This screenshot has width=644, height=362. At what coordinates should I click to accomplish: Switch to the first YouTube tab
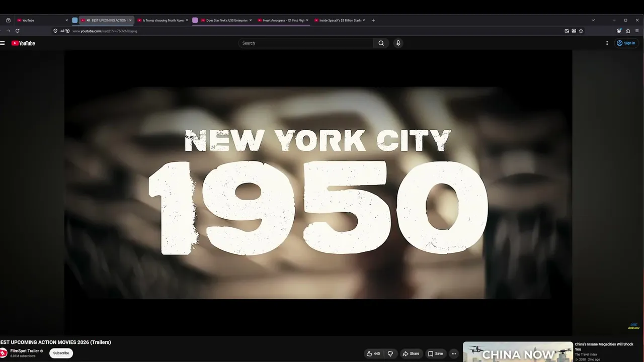[42, 20]
